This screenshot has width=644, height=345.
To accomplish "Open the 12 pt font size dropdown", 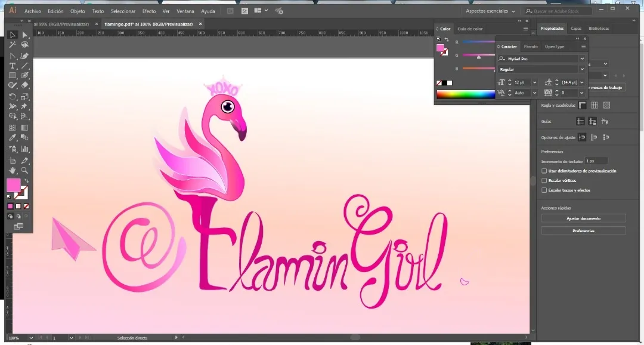I will coord(534,82).
